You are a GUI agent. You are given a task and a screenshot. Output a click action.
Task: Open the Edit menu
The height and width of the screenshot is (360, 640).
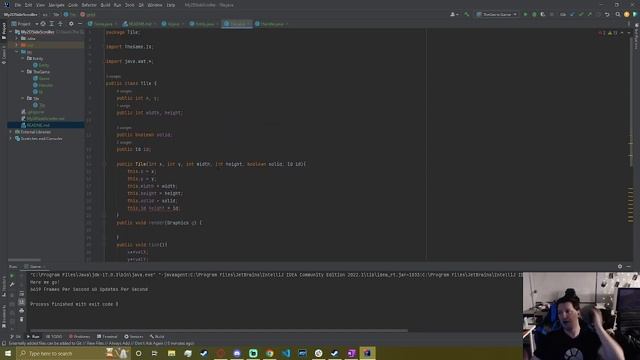click(28, 5)
